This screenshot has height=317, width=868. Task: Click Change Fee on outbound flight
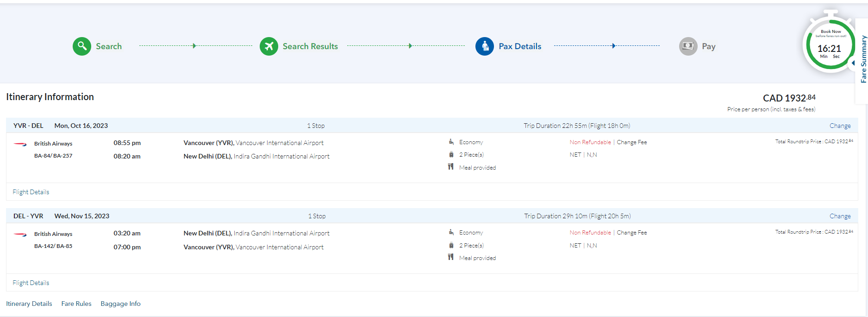[x=631, y=142]
